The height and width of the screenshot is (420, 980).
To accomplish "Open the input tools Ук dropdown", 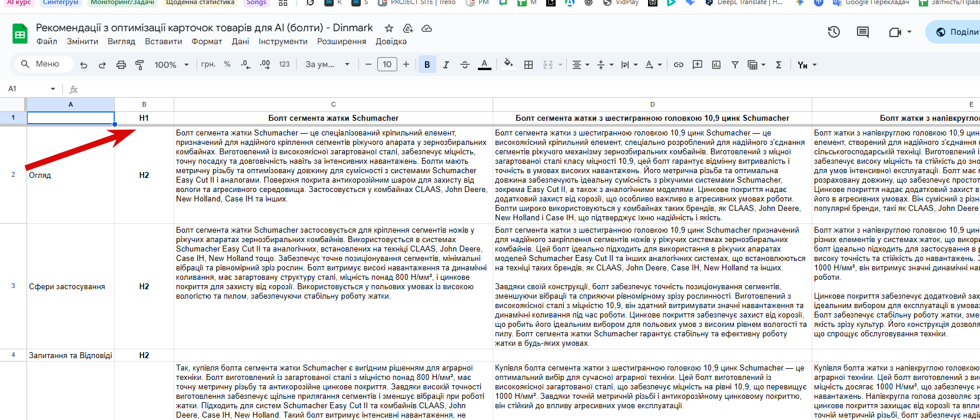I will 807,65.
